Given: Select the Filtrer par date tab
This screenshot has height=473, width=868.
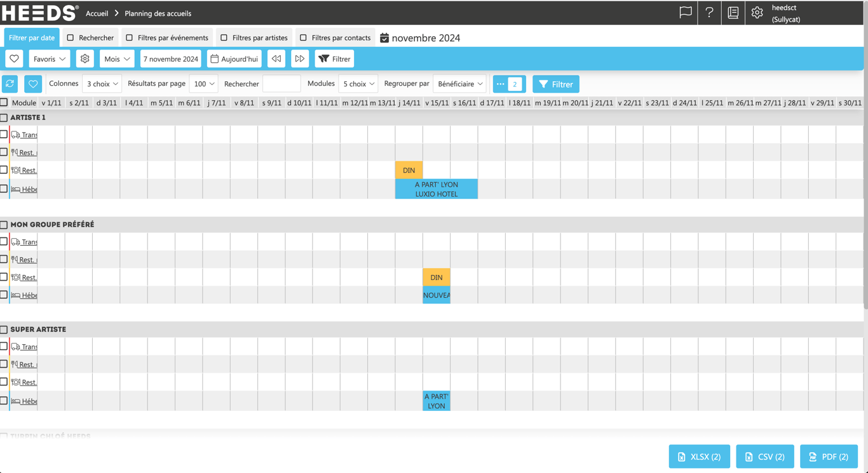Looking at the screenshot, I should (x=32, y=37).
